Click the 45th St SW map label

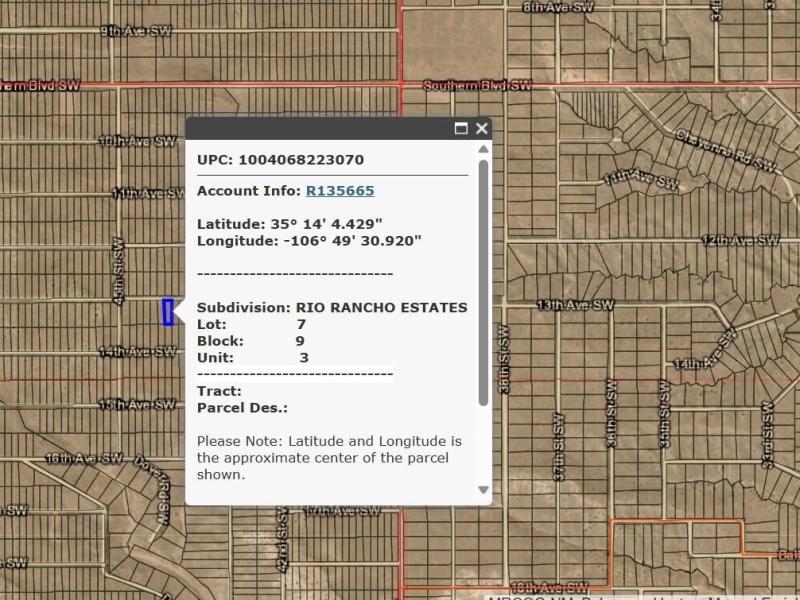(118, 271)
